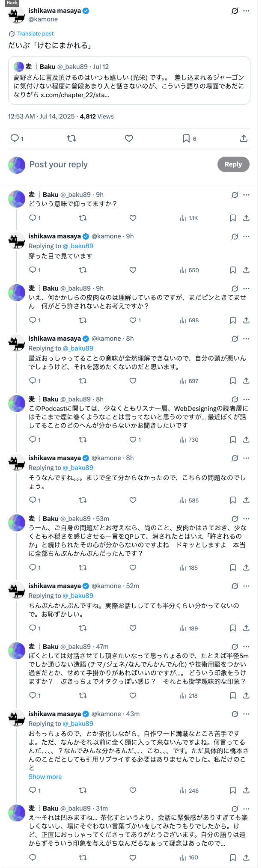Share the main post
The image size is (262, 868).
pos(244,138)
